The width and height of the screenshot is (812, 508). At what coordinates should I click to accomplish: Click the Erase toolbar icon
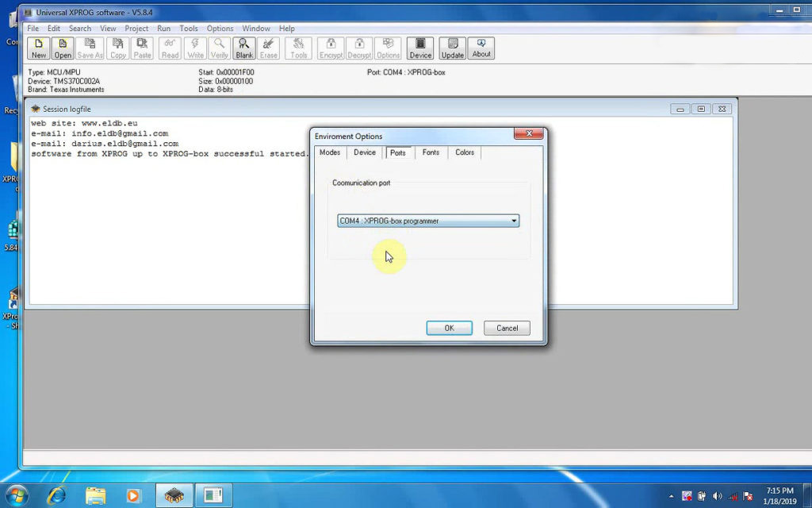(x=268, y=48)
